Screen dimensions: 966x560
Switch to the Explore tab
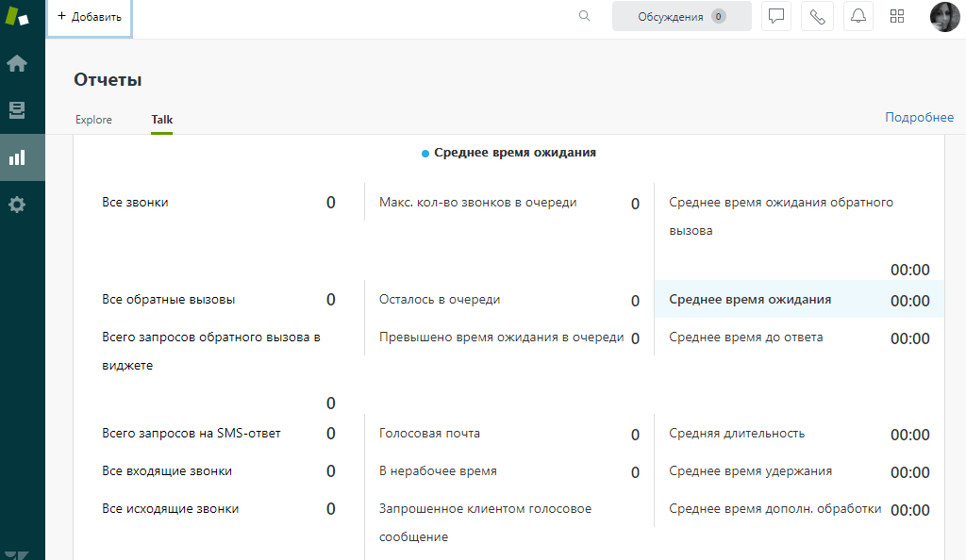coord(93,120)
